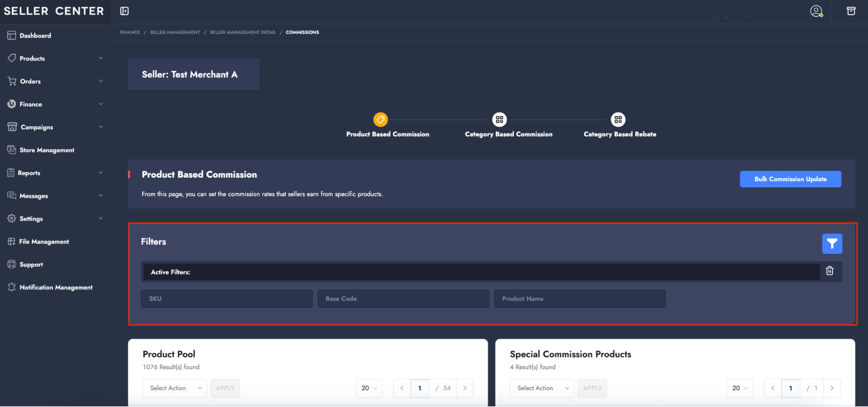Open the Dashboard from the sidebar
The width and height of the screenshot is (868, 407).
click(x=35, y=36)
